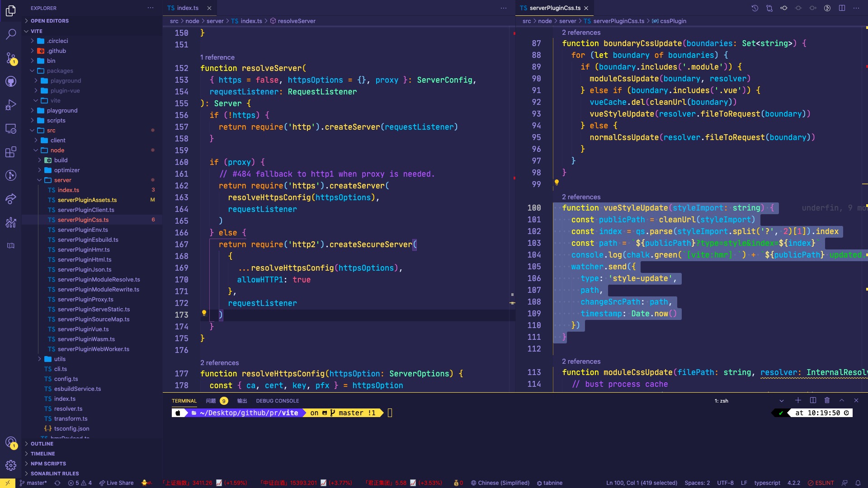Switch to the DEBUG CONSOLE tab
Screen dimensions: 868x488
277,401
